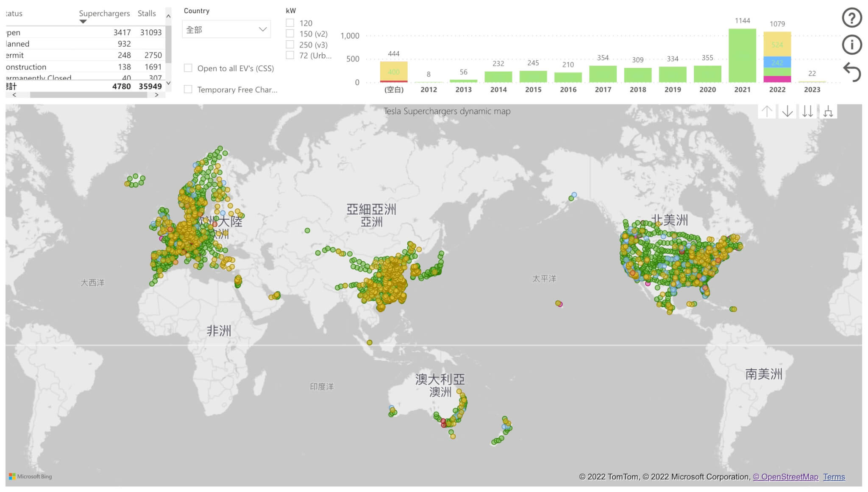Viewport: 868px width, 492px height.
Task: Click the total 35949 stalls value
Action: (x=150, y=86)
